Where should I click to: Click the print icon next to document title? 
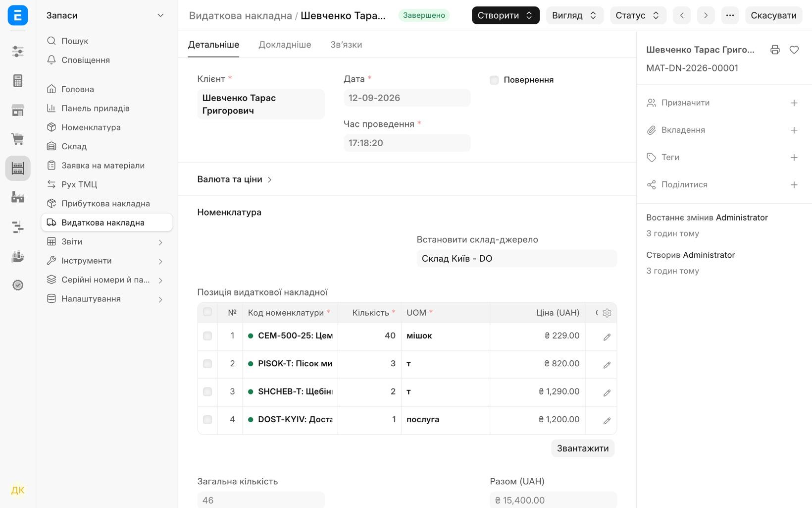(x=775, y=50)
